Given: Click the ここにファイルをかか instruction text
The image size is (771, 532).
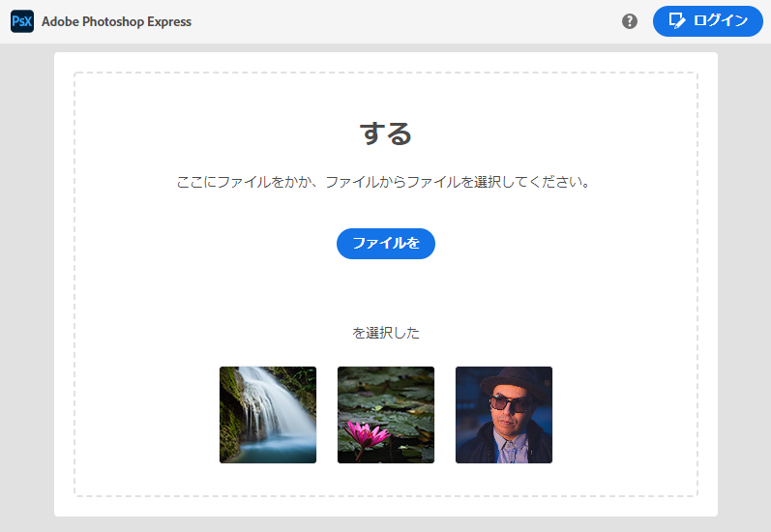Looking at the screenshot, I should [x=382, y=182].
